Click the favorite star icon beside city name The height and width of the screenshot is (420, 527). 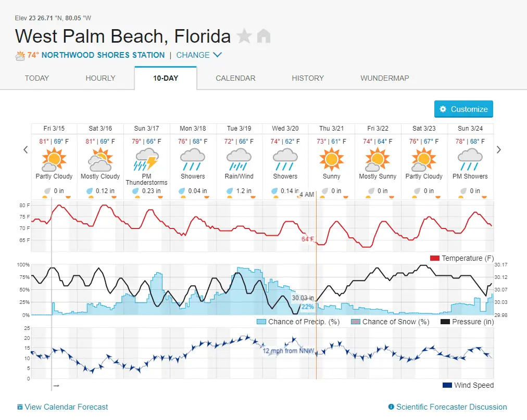(x=244, y=36)
